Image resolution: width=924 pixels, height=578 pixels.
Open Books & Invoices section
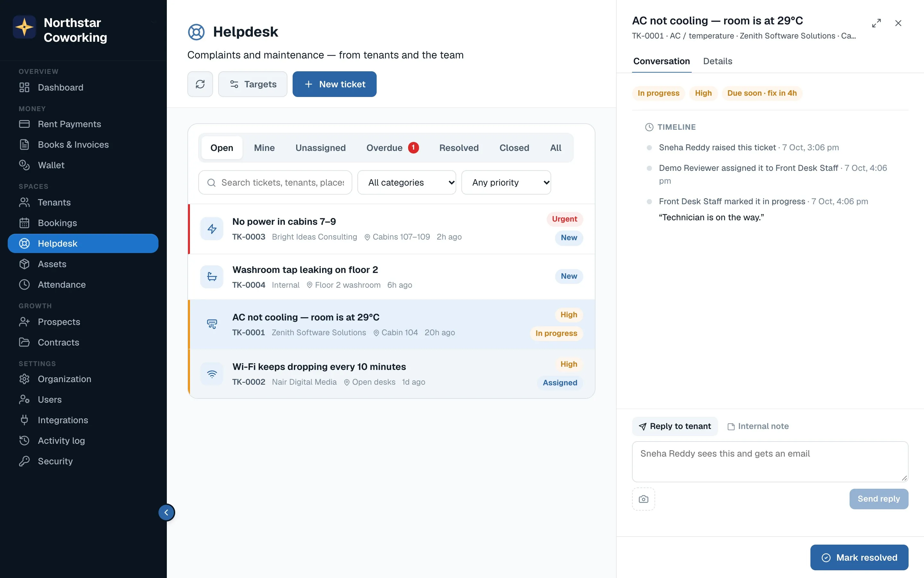83,144
